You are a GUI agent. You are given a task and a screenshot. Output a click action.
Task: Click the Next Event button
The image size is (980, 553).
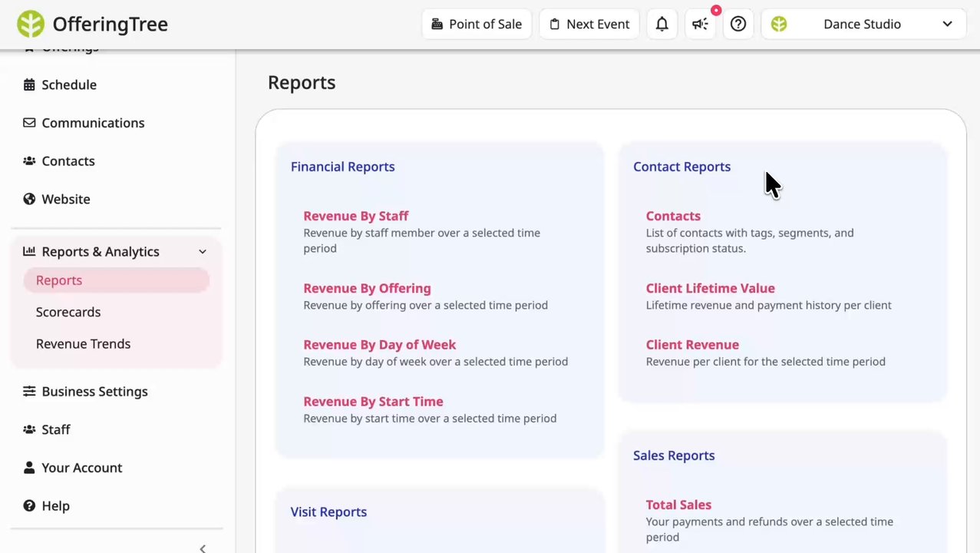pos(589,24)
